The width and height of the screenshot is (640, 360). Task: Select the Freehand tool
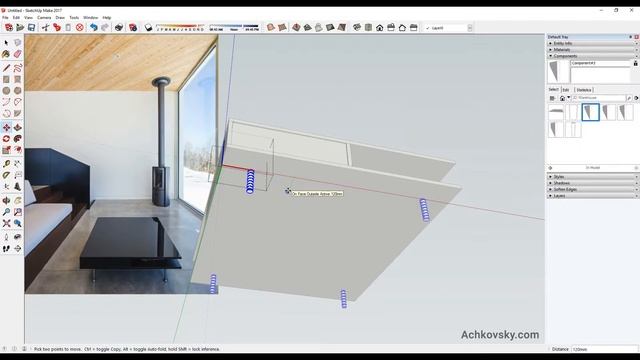click(x=18, y=68)
